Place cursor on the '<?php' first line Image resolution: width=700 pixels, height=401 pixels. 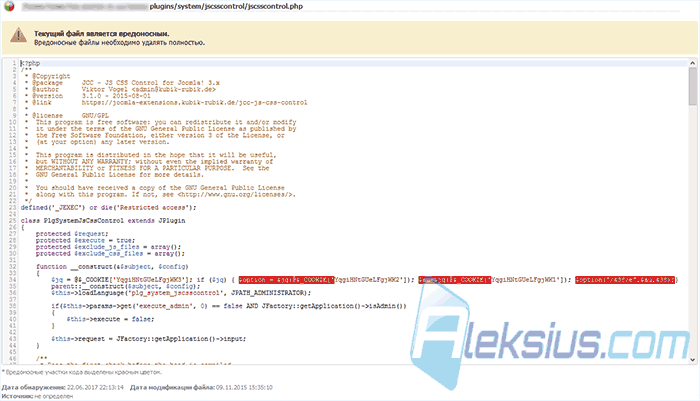[x=30, y=63]
